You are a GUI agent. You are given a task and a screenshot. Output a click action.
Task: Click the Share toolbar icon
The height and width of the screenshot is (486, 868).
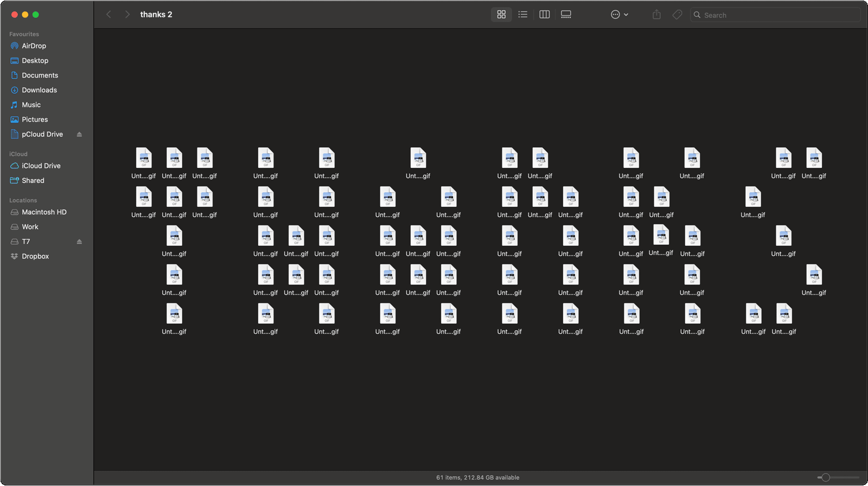pyautogui.click(x=656, y=15)
